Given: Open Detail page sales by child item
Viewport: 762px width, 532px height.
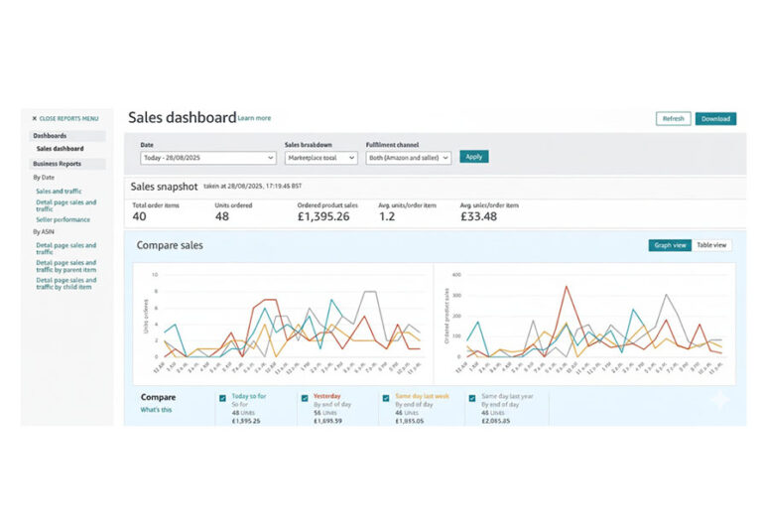Looking at the screenshot, I should [x=65, y=283].
